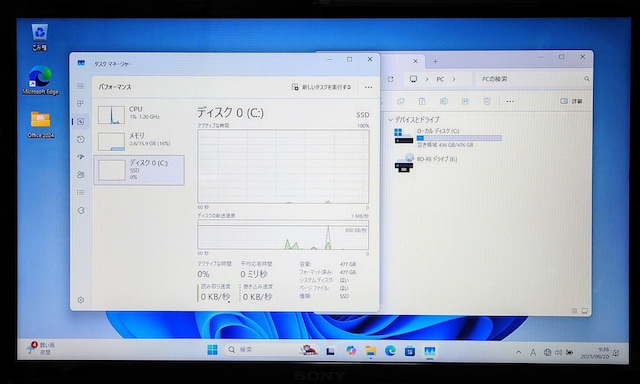Click PC in the address bar breadcrumb
This screenshot has width=640, height=384.
[x=440, y=79]
